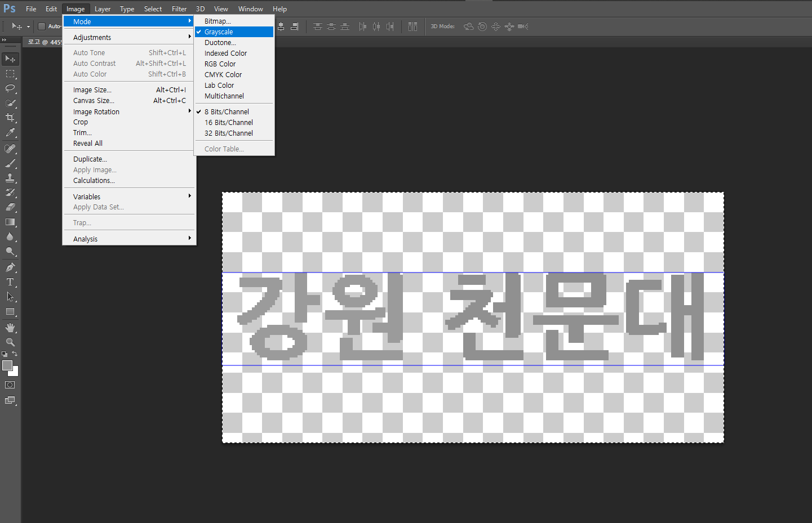Select the Horizontal Type tool

[10, 282]
